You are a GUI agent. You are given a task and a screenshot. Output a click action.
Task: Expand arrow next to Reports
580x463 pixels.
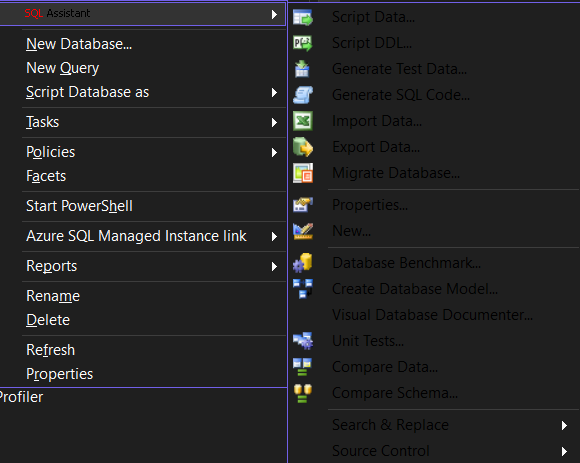(x=274, y=266)
